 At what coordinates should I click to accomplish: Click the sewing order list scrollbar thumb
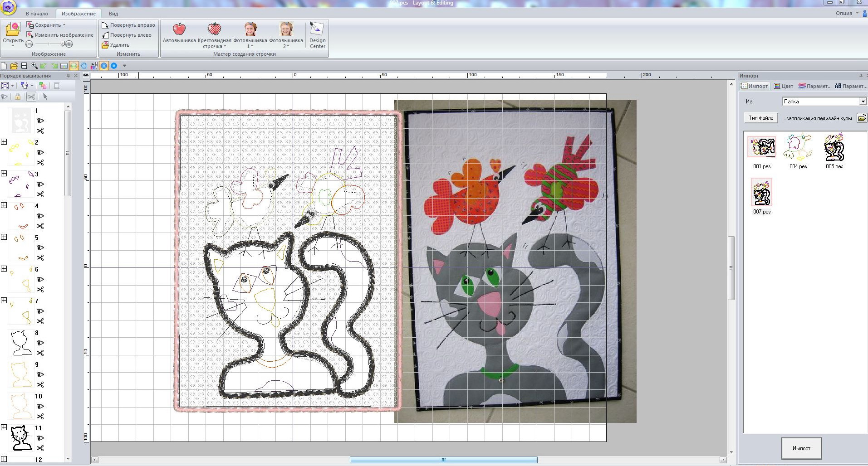(68, 153)
